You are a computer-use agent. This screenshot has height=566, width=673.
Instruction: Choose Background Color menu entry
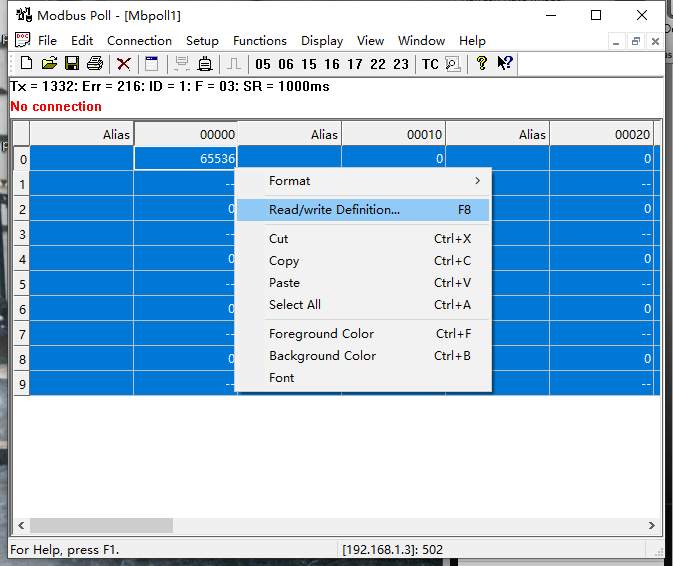click(363, 356)
